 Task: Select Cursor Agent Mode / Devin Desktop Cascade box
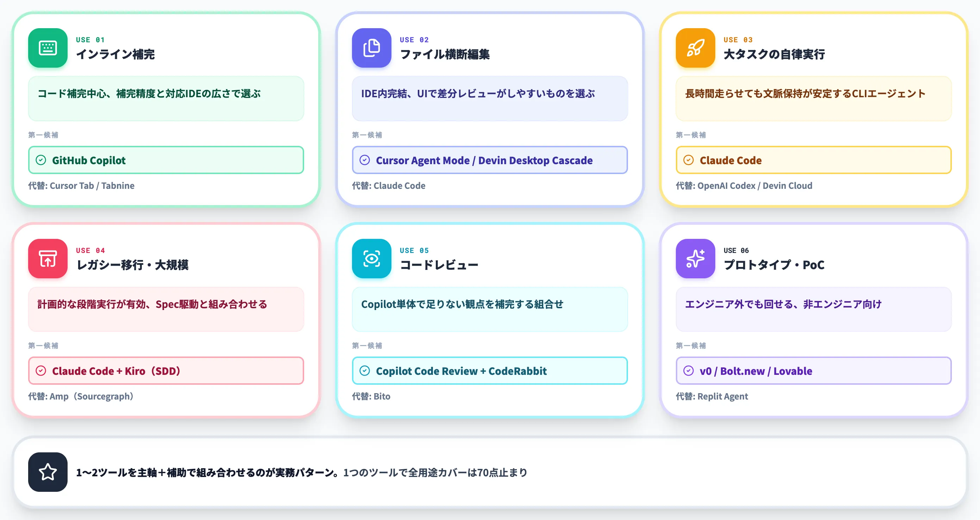coord(490,160)
